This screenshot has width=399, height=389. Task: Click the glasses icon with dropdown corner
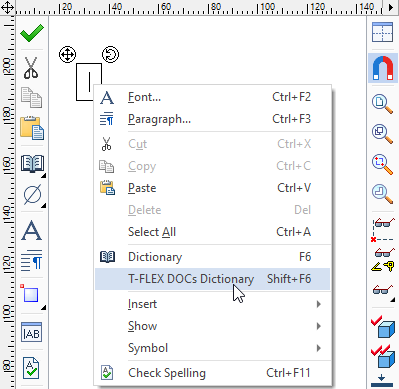[x=383, y=290]
